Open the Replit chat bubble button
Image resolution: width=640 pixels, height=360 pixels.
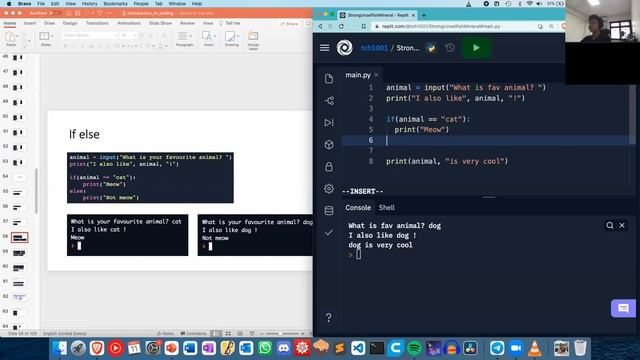623,308
